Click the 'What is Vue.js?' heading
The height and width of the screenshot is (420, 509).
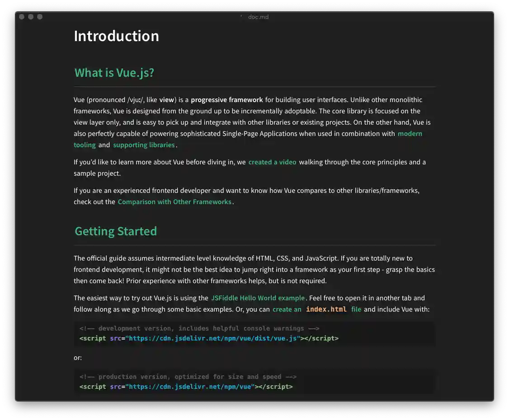[114, 73]
